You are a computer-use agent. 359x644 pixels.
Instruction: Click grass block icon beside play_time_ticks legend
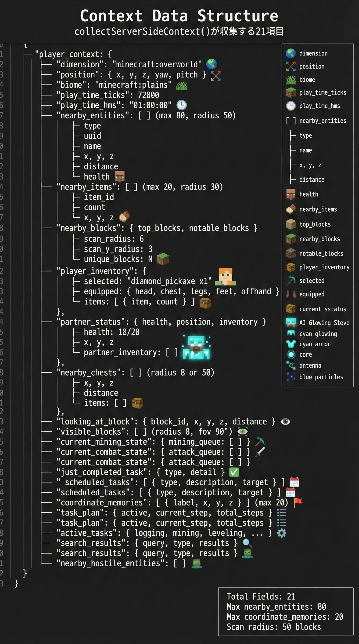click(291, 92)
